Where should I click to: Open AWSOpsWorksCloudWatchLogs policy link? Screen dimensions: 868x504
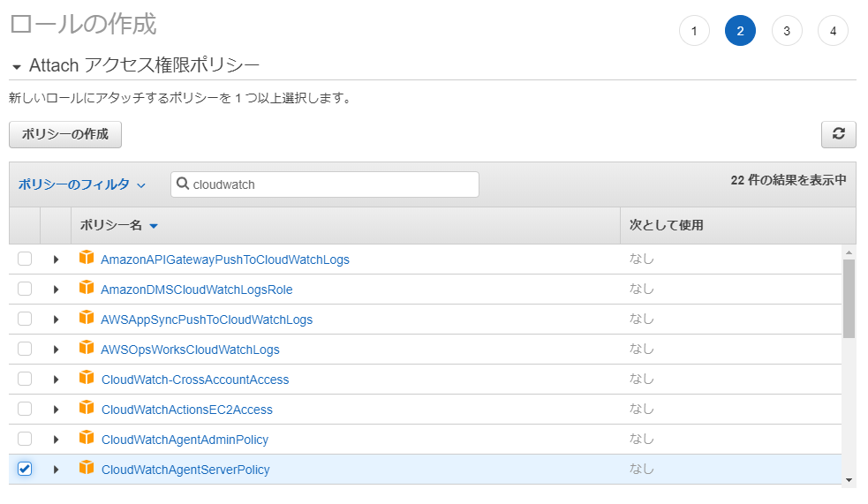click(190, 350)
